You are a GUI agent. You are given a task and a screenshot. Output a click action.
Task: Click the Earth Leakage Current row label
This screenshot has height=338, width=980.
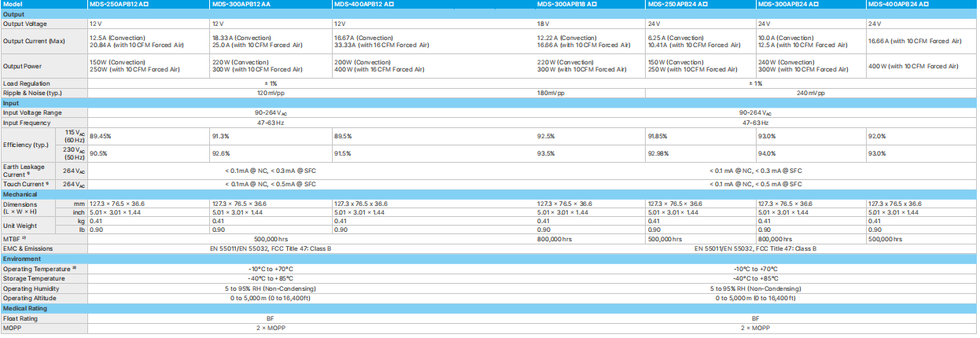pyautogui.click(x=24, y=170)
